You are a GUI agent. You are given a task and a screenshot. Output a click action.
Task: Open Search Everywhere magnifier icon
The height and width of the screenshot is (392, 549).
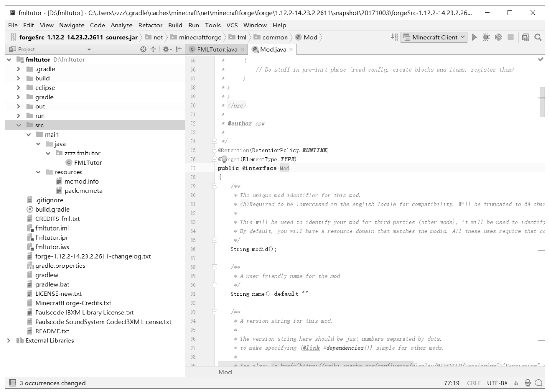(538, 37)
